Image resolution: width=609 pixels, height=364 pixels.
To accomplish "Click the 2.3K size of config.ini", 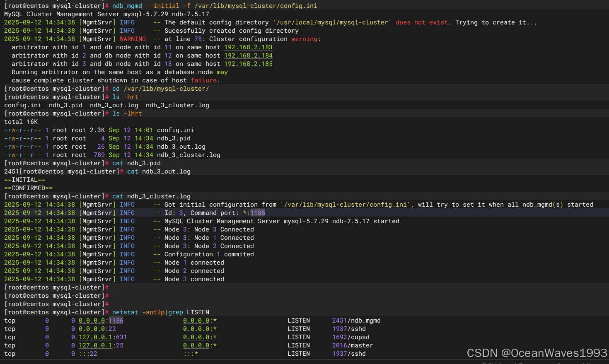I will tap(97, 130).
